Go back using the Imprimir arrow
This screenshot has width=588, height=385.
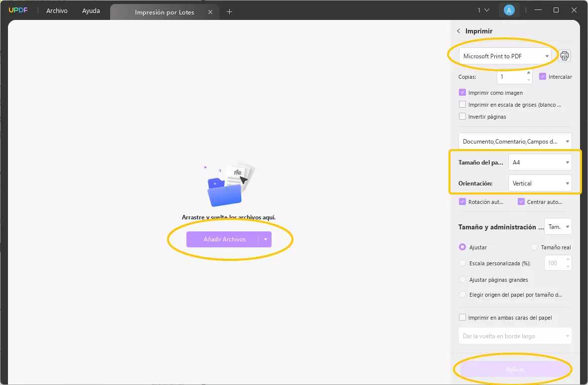458,31
